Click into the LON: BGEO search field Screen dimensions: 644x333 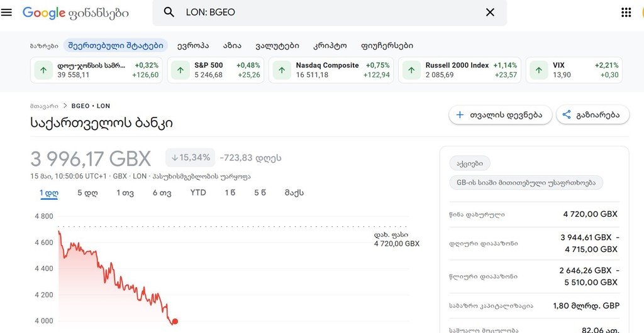pos(330,13)
